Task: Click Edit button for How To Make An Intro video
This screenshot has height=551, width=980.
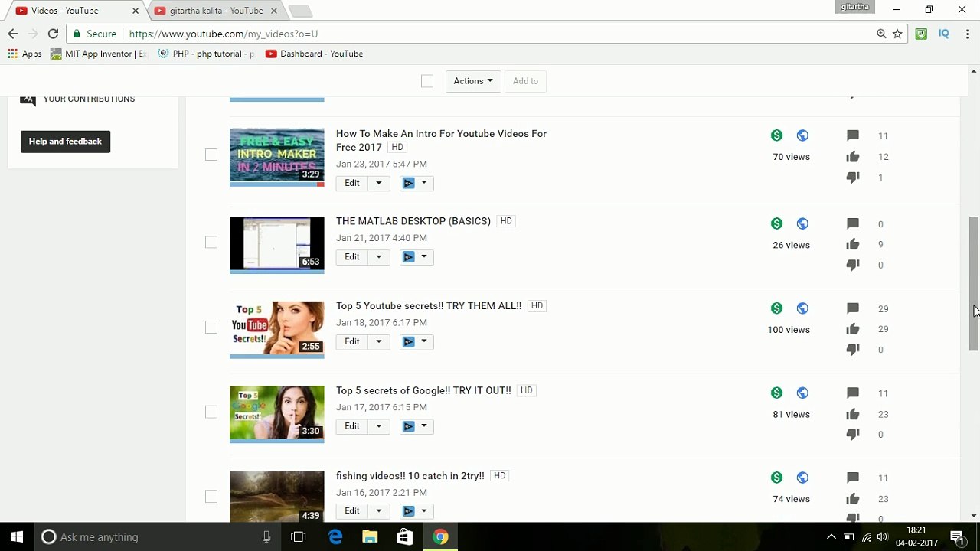Action: [x=352, y=183]
